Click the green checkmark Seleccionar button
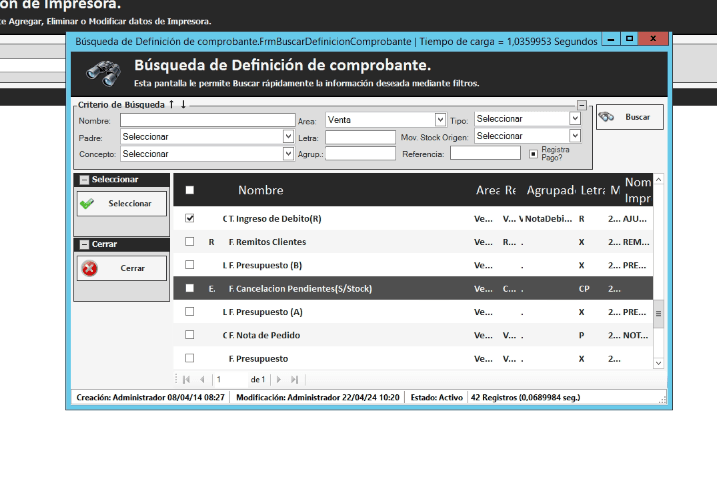The image size is (717, 479). coord(122,203)
